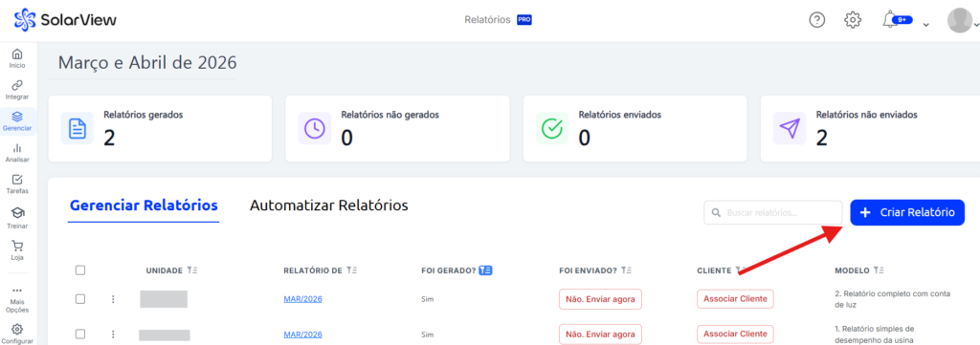Open the first MAR/2026 report link
Viewport: 980px width, 345px height.
click(x=302, y=299)
